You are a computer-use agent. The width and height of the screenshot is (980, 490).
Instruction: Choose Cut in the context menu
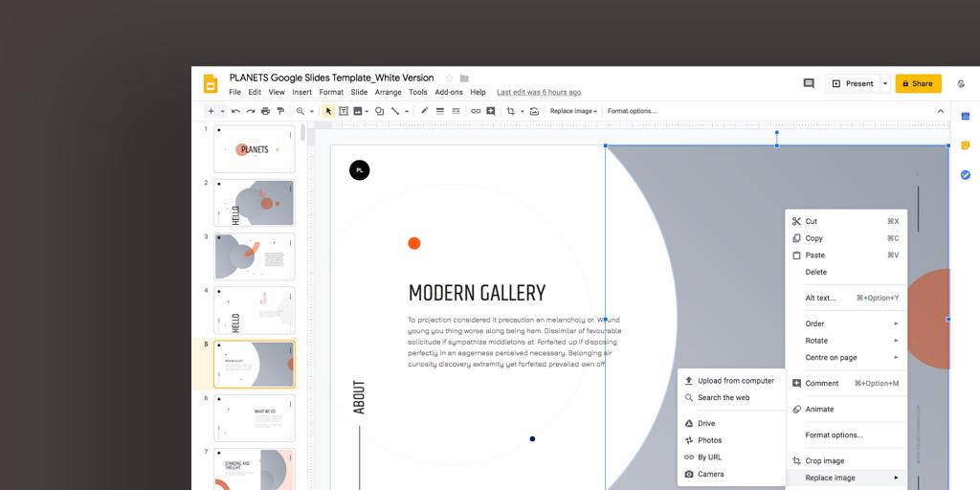[846, 221]
